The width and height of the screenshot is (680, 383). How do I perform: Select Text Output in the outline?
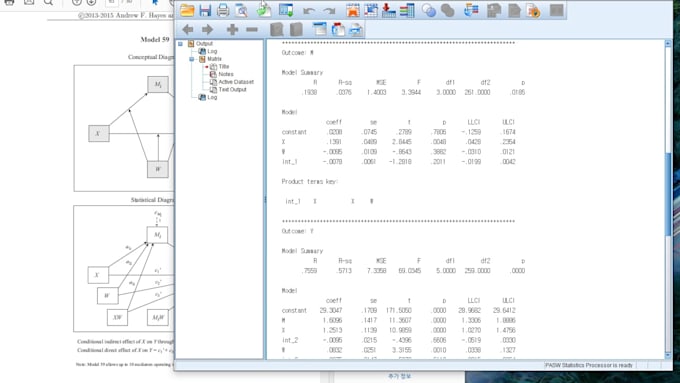point(232,90)
